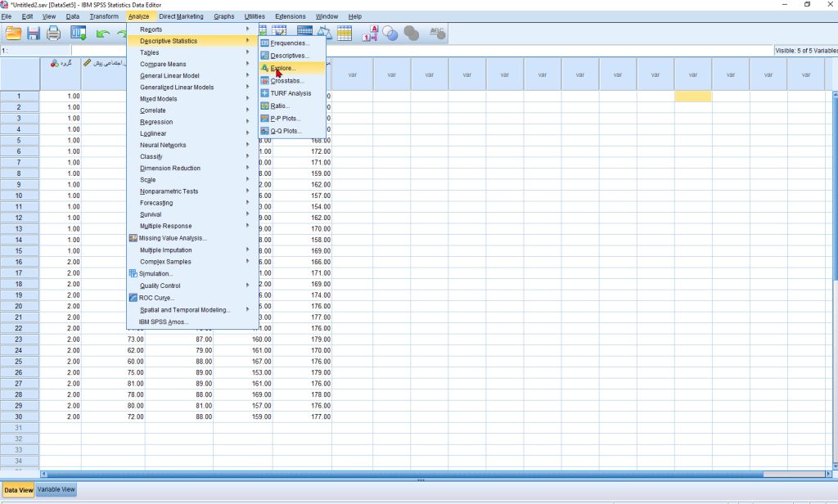
Task: Click the Use Variable Sets icon
Action: pos(390,34)
